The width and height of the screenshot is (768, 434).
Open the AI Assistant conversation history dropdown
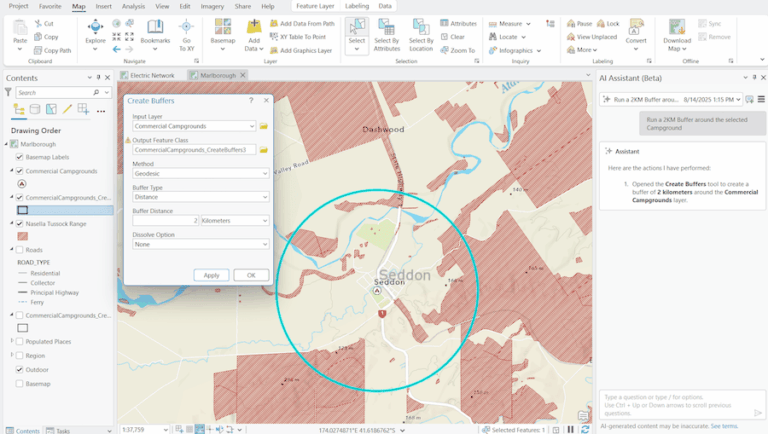pos(738,99)
